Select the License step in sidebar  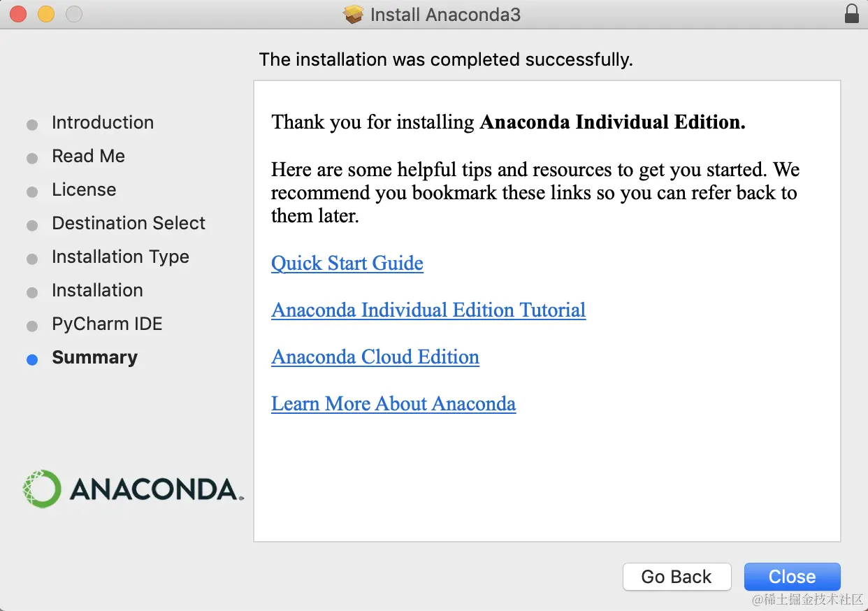84,189
